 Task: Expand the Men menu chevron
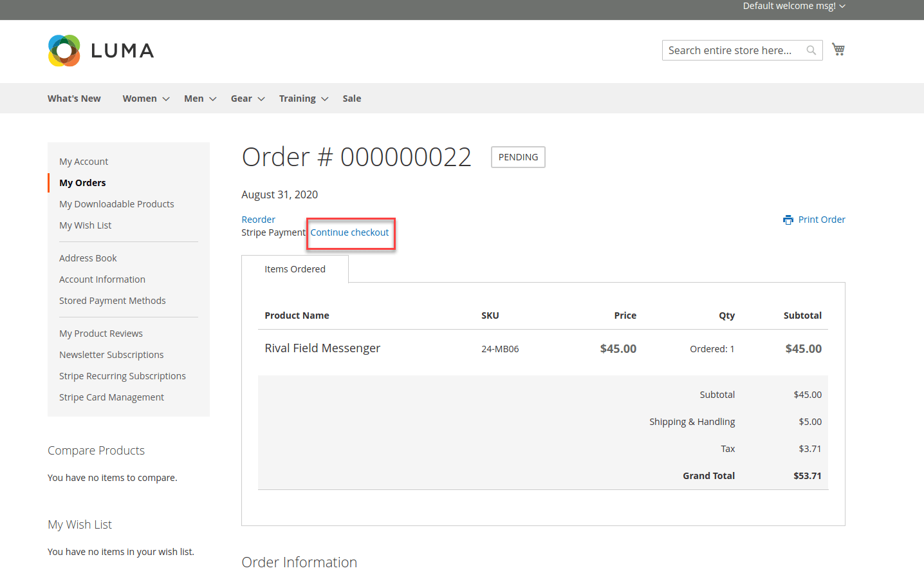[x=213, y=99]
